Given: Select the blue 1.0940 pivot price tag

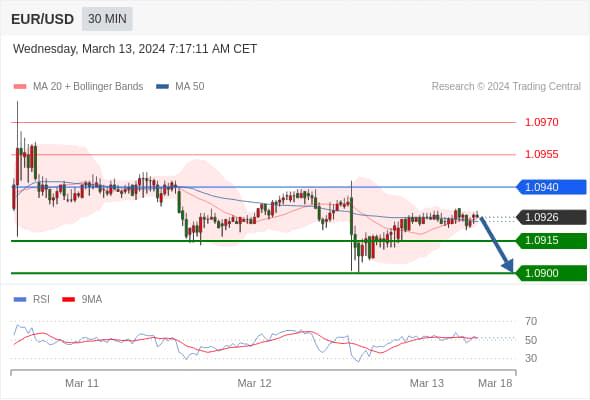Looking at the screenshot, I should [x=551, y=187].
